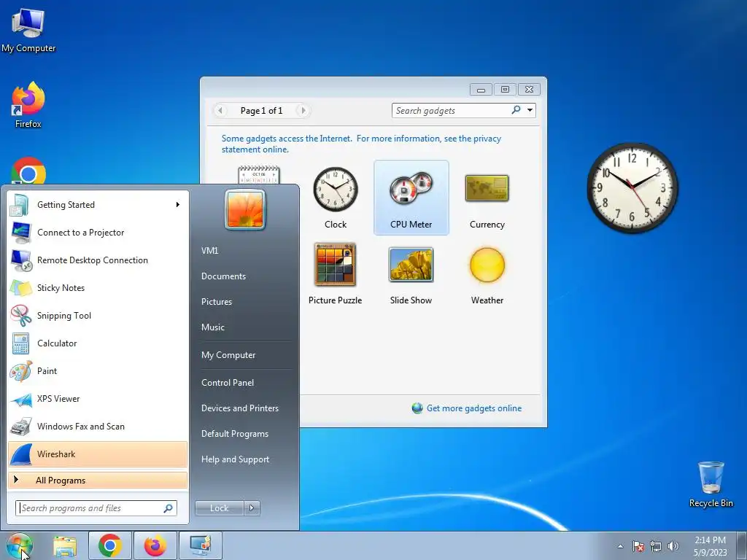This screenshot has height=560, width=747.
Task: Select the CPU Meter gadget
Action: [x=411, y=198]
